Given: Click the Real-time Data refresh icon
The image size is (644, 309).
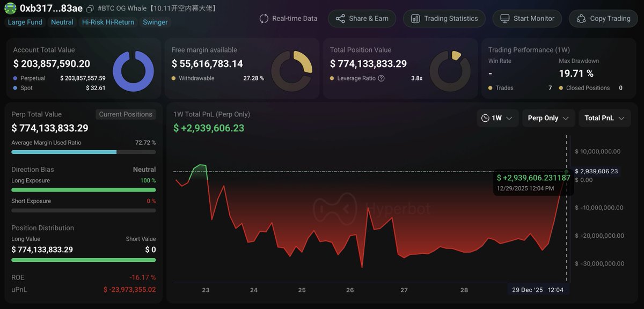Looking at the screenshot, I should tap(264, 18).
